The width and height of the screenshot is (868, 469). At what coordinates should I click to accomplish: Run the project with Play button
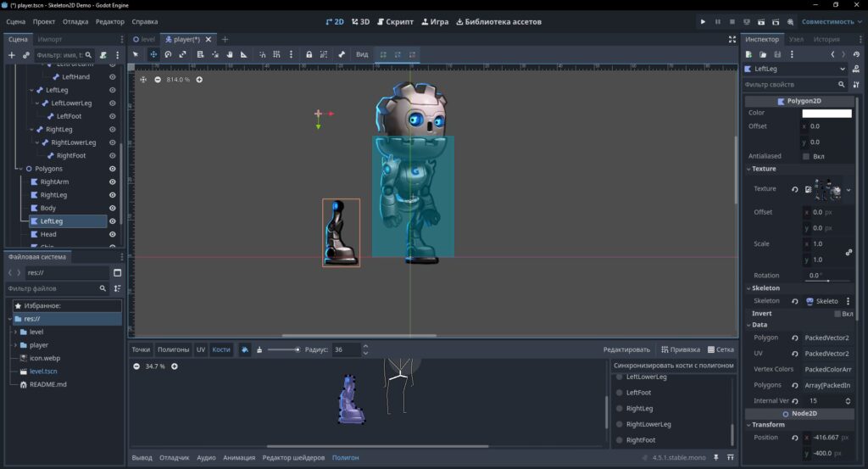click(x=703, y=21)
